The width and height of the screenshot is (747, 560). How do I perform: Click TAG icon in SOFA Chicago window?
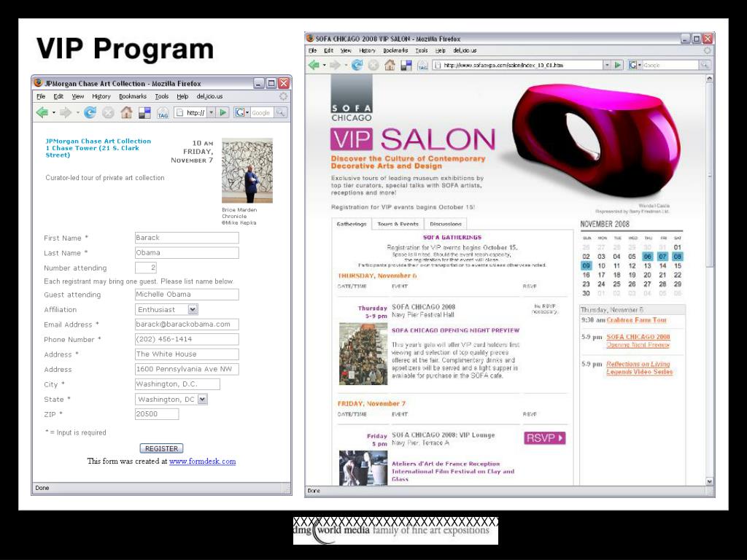422,66
